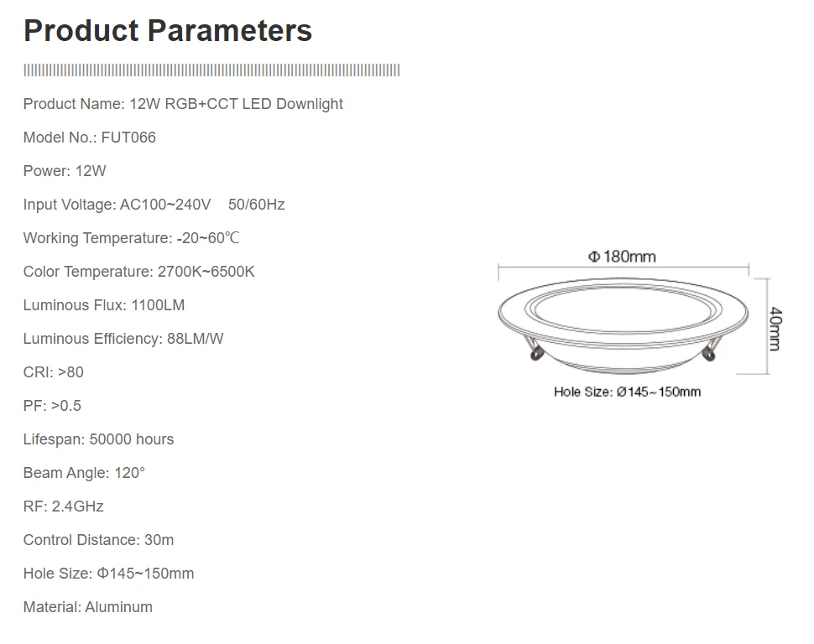Click the Beam Angle 120° line

tap(84, 473)
